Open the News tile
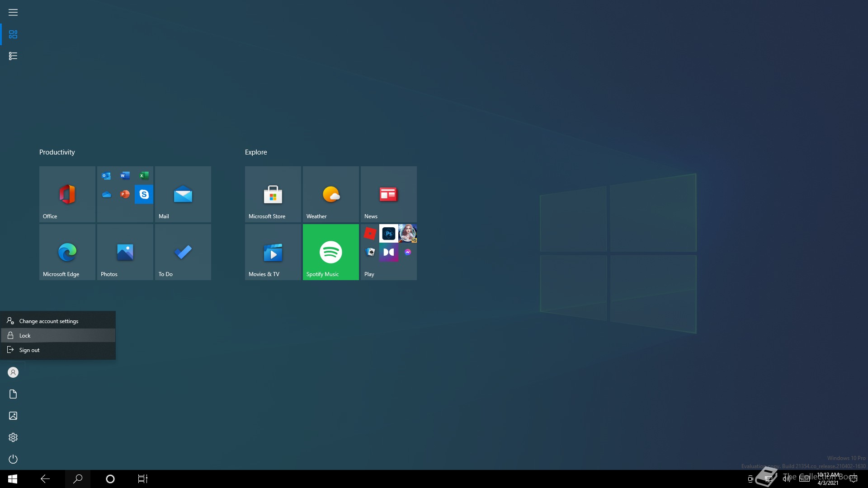 tap(389, 194)
